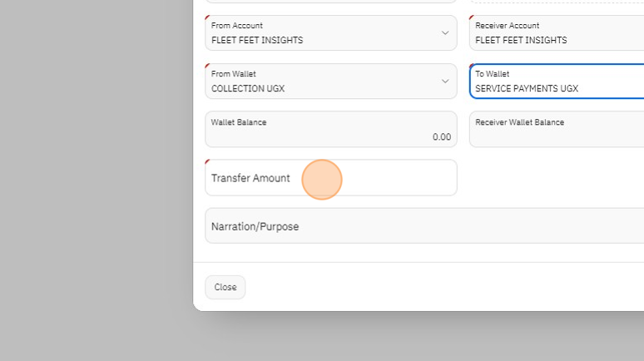The width and height of the screenshot is (644, 361).
Task: Click the 0.00 wallet balance value
Action: pos(441,137)
